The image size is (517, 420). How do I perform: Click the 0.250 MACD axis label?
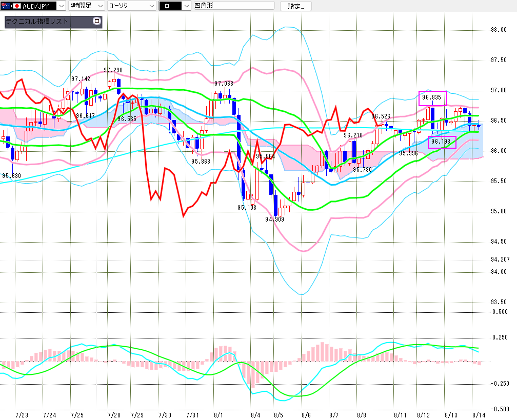[500, 337]
